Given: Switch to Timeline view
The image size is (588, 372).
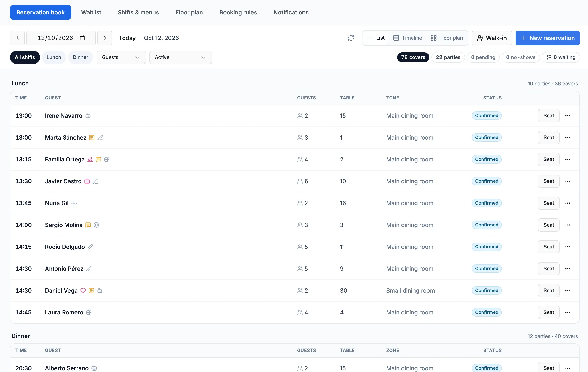Looking at the screenshot, I should [407, 38].
